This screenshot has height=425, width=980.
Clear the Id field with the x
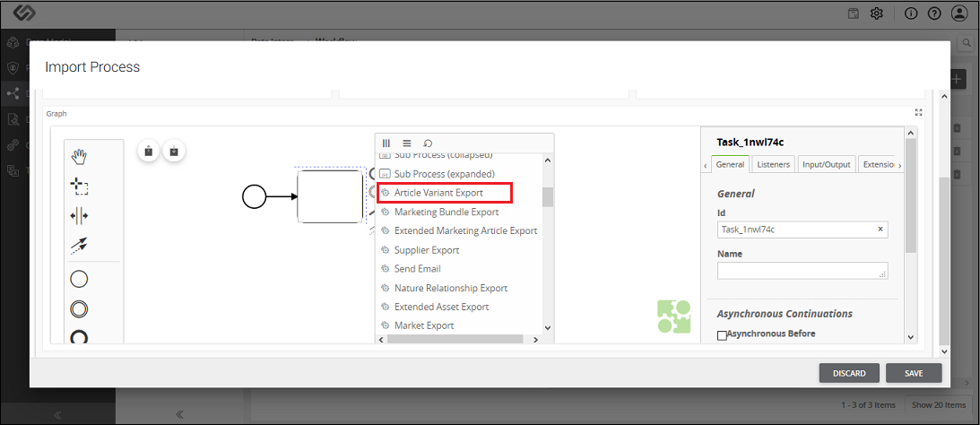pos(880,230)
